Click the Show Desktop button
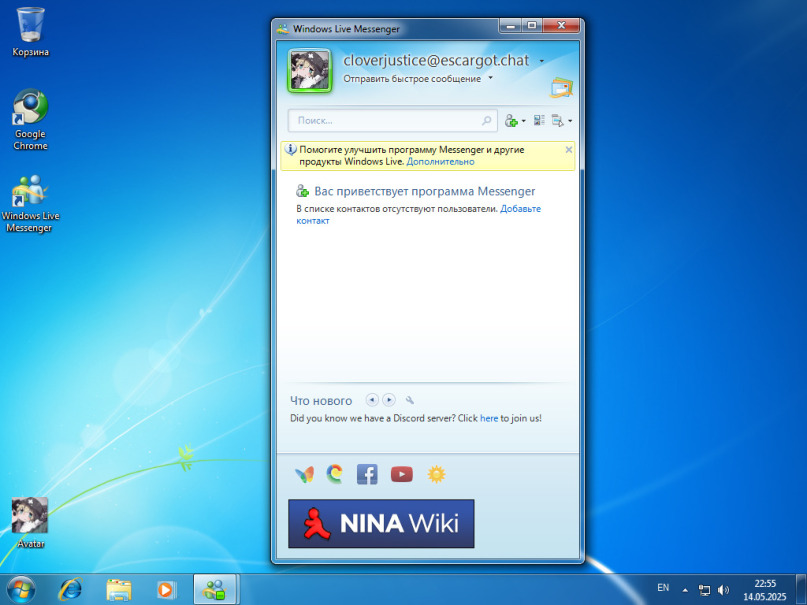807x605 pixels. [x=801, y=590]
